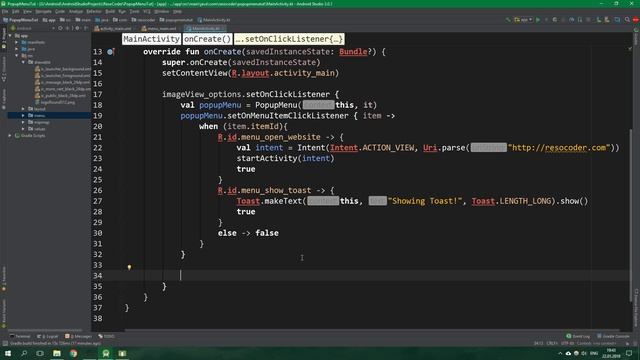
Task: Expand the mipmap folder
Action: point(23,122)
